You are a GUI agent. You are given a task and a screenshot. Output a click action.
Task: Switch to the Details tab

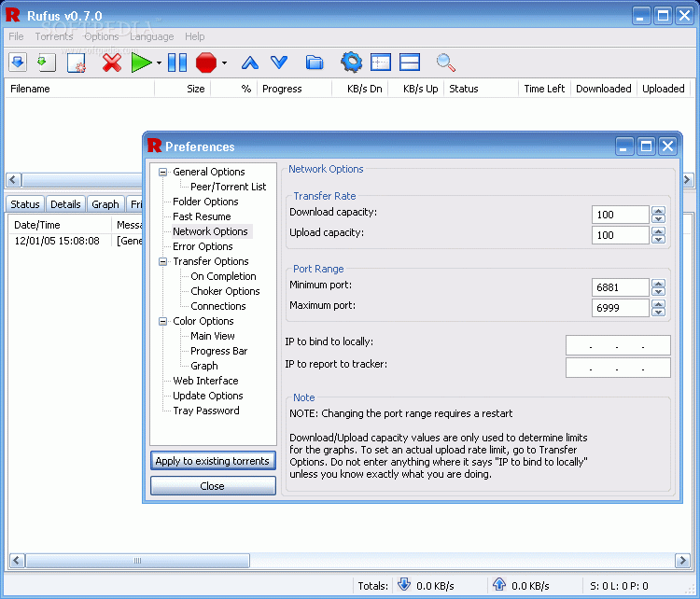65,204
